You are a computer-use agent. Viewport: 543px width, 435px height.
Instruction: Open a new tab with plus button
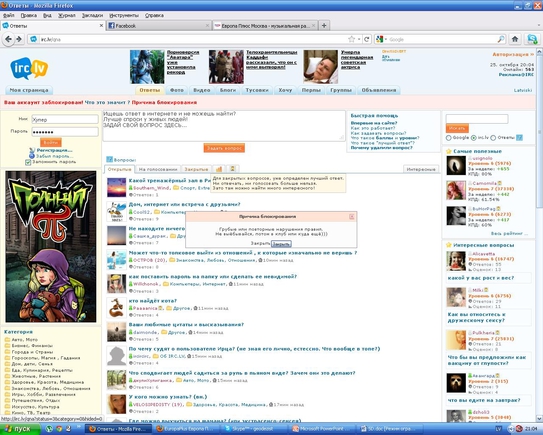(x=324, y=25)
